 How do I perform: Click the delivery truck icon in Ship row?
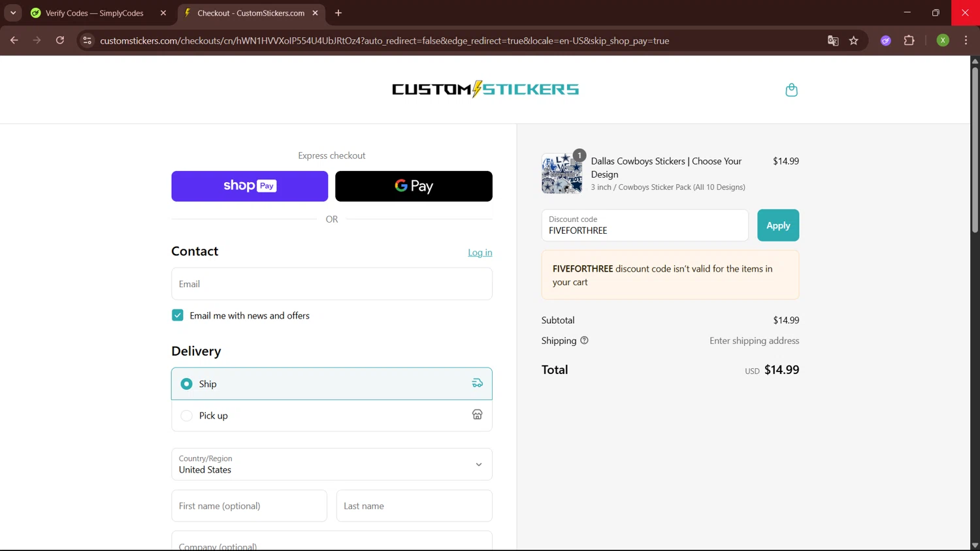click(x=478, y=383)
